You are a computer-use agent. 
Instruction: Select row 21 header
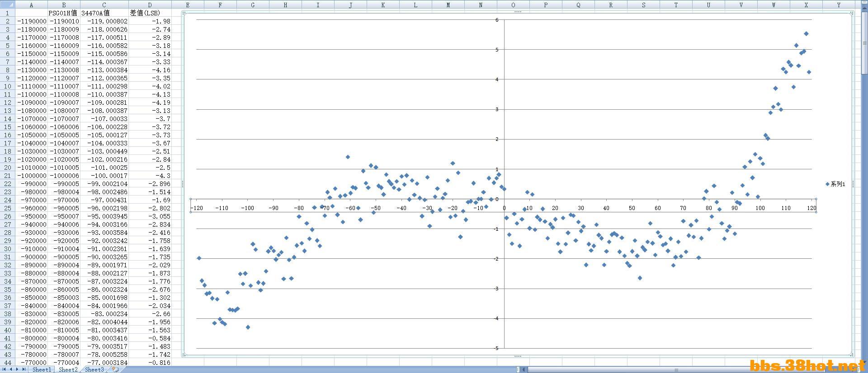pyautogui.click(x=7, y=176)
